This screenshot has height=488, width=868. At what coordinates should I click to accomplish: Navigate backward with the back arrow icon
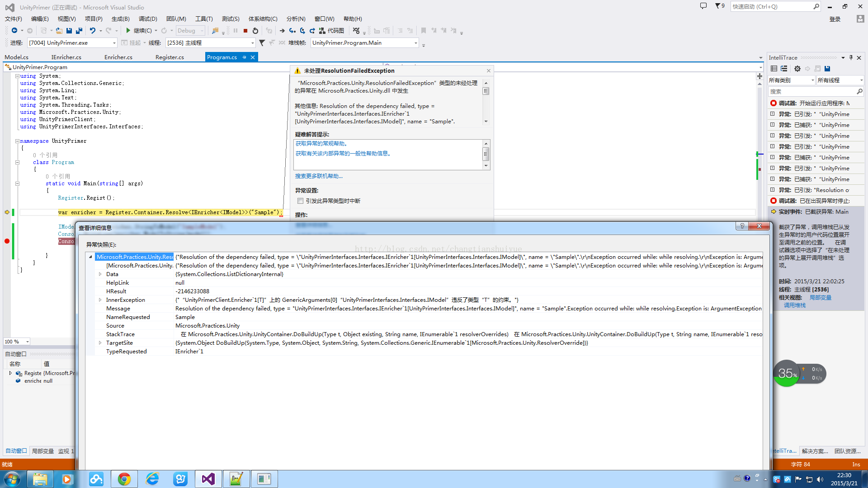(x=14, y=30)
